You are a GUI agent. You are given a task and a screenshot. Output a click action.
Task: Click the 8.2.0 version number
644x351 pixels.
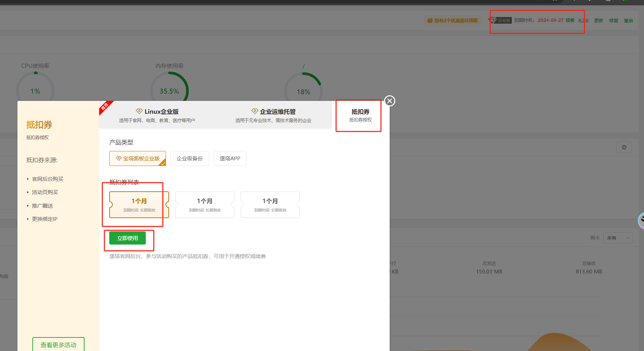(583, 21)
